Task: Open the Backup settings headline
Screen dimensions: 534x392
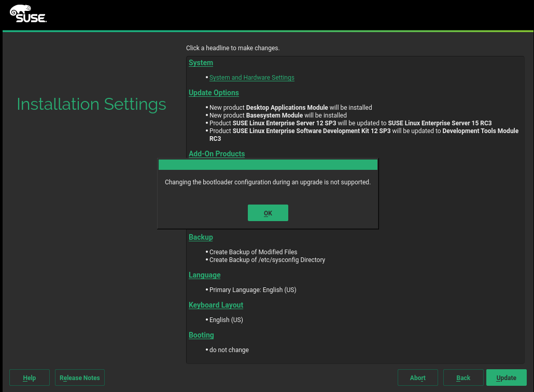Action: pyautogui.click(x=201, y=237)
